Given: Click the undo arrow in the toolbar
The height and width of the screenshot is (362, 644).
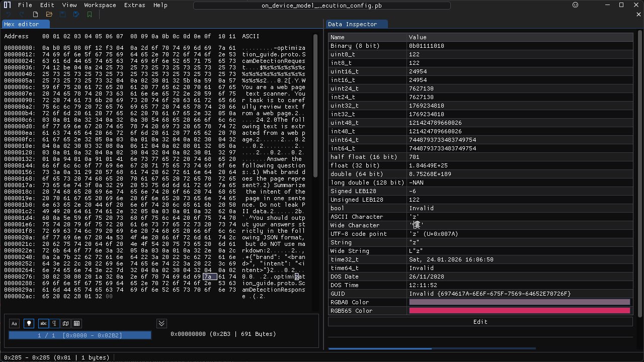Looking at the screenshot, I should [x=9, y=15].
